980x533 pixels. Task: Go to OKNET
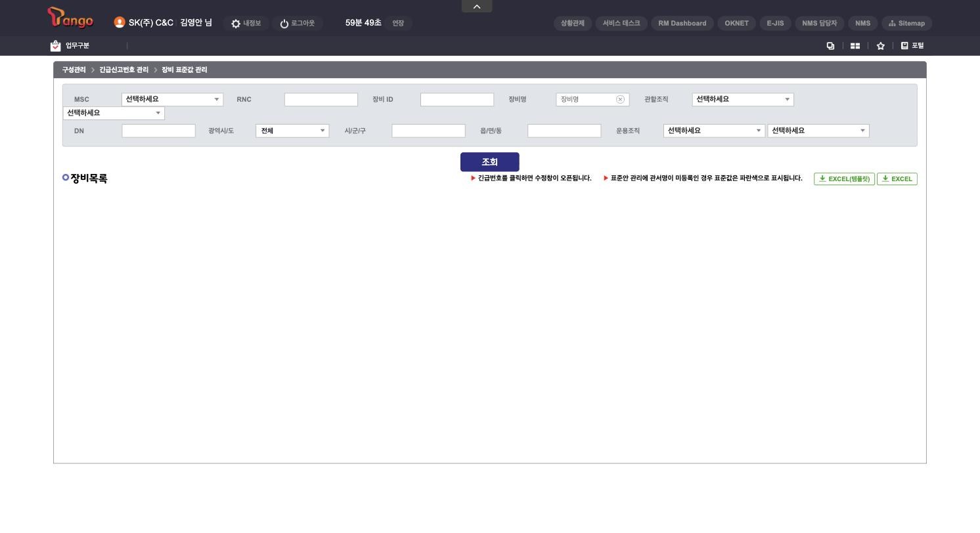[x=736, y=23]
